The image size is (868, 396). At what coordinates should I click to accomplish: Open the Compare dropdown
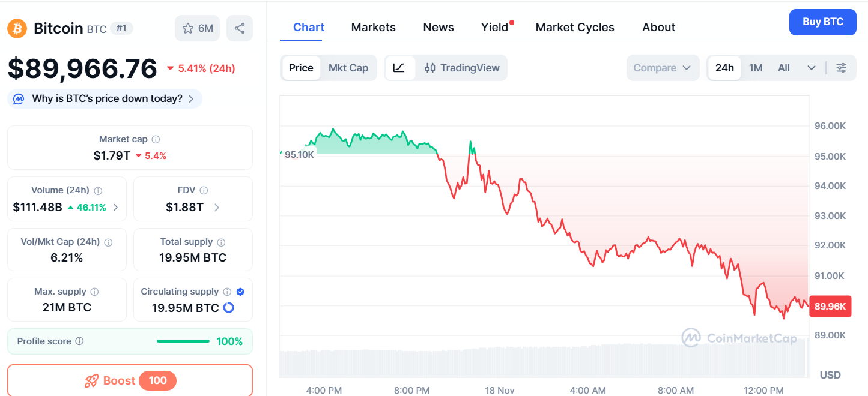pos(663,68)
